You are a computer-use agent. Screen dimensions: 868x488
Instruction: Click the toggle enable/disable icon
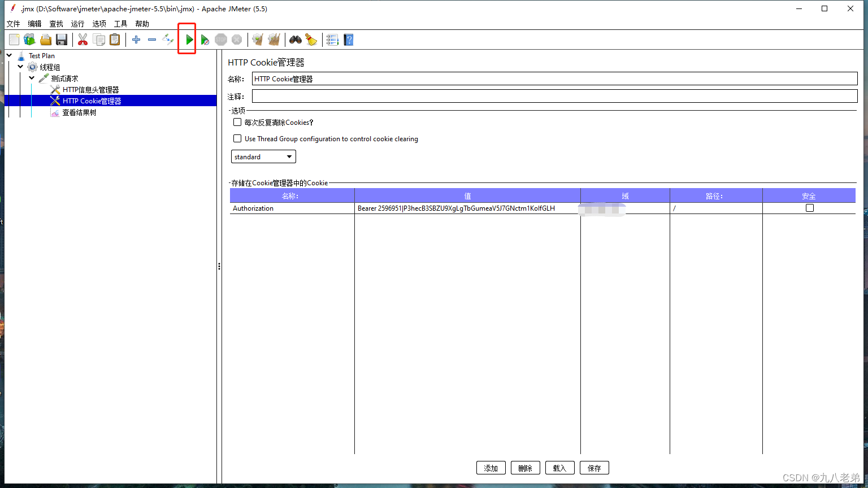pos(168,40)
